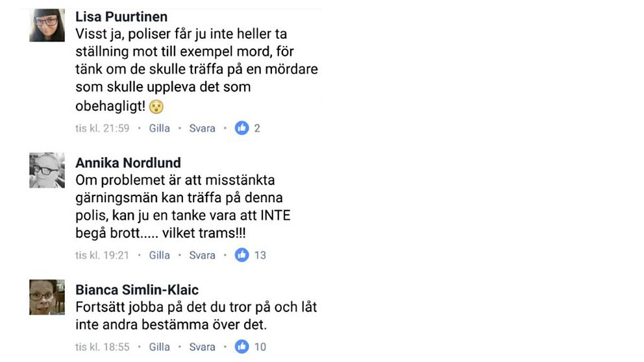The image size is (644, 362).
Task: Click Gilla under Bianca Simlin-Klaic's comment
Action: (159, 347)
